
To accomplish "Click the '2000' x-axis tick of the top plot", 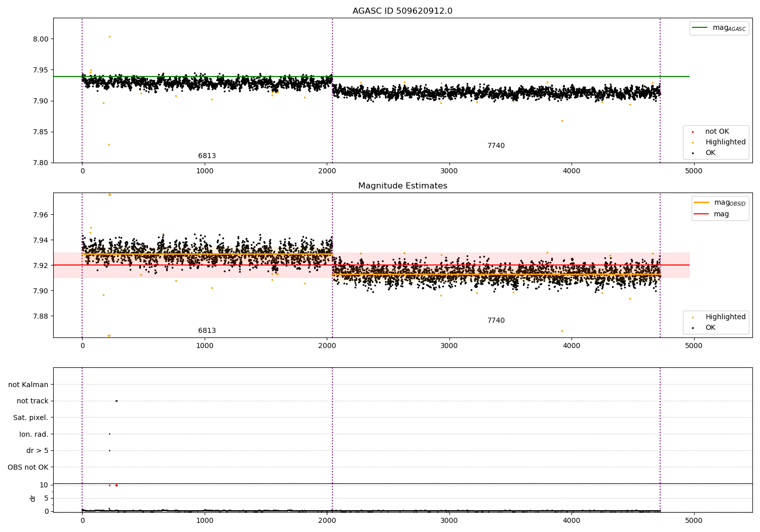I will (x=327, y=171).
